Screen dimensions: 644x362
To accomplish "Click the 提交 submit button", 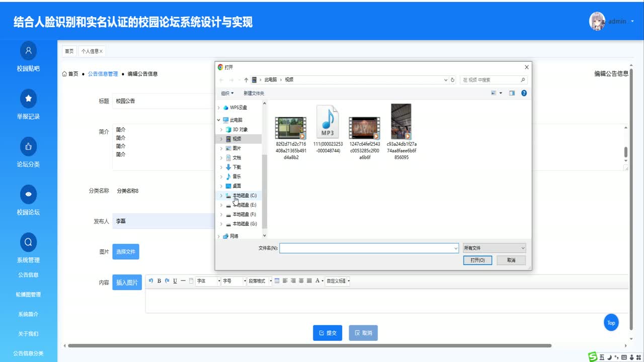I will point(328,333).
